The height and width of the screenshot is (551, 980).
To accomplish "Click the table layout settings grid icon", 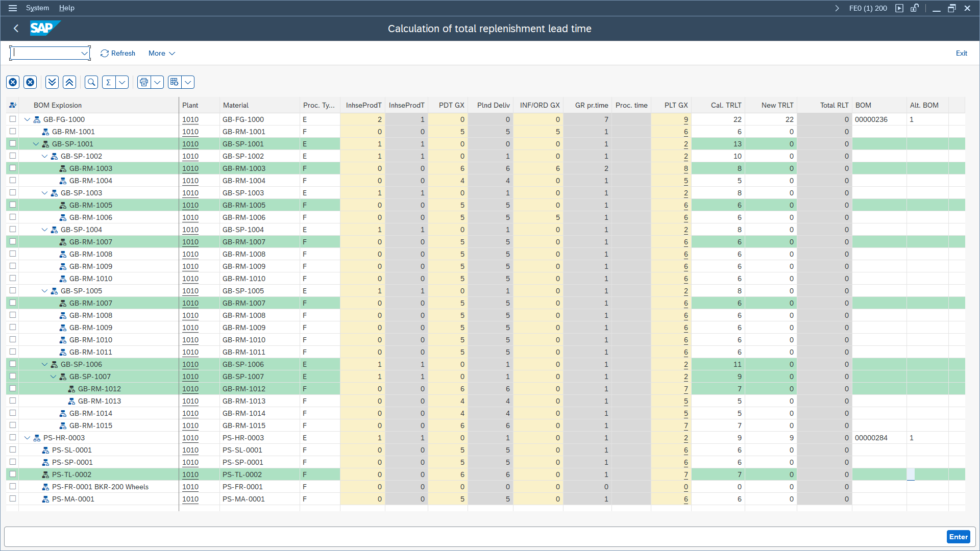I will point(174,82).
